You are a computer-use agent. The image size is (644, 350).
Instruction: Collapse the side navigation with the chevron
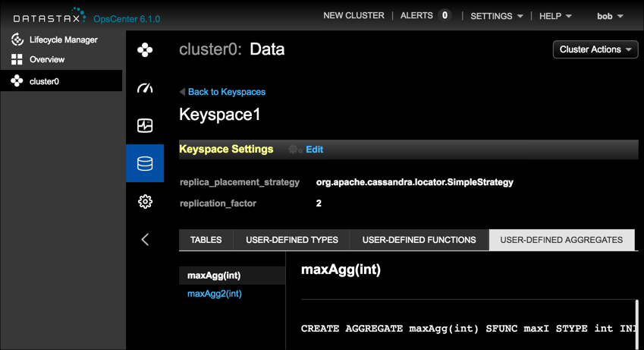(x=145, y=239)
